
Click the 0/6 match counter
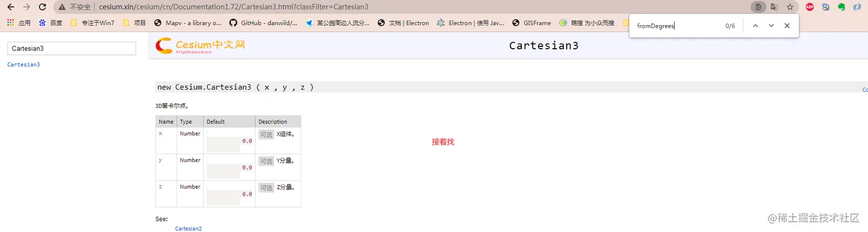pos(730,26)
